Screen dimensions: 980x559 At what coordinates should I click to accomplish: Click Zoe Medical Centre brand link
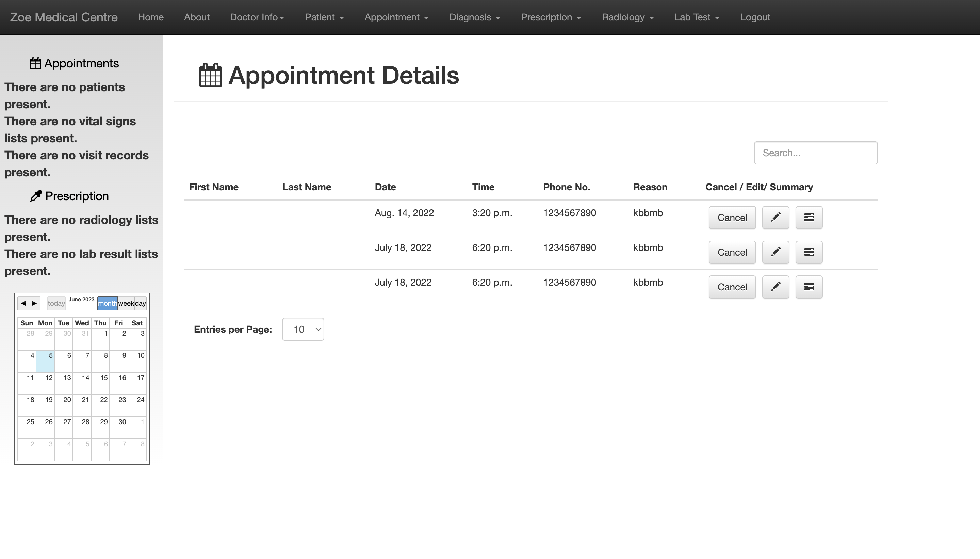coord(64,17)
